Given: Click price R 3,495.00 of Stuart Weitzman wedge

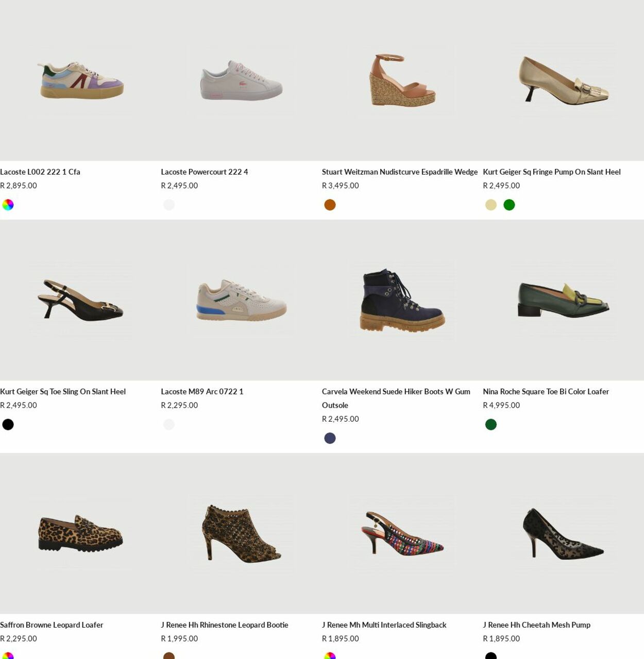Looking at the screenshot, I should coord(341,186).
